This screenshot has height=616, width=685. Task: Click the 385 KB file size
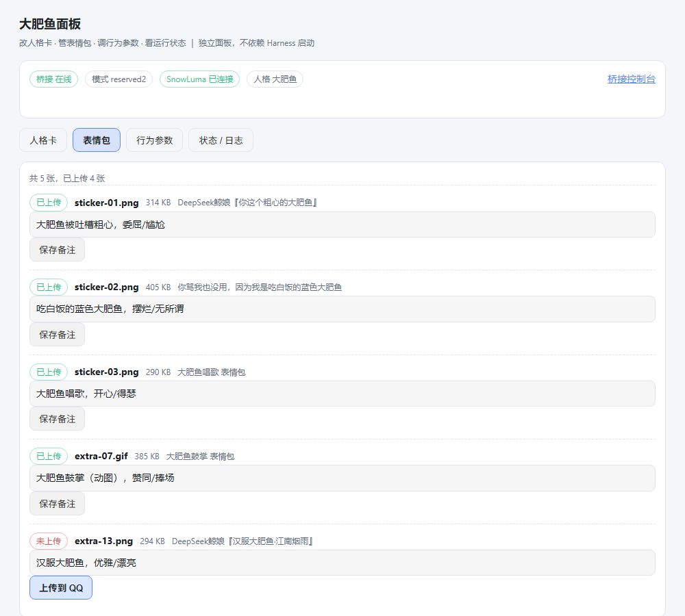click(147, 457)
